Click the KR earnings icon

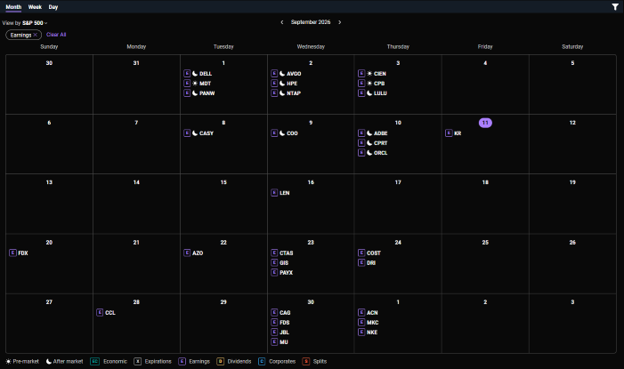[x=448, y=133]
